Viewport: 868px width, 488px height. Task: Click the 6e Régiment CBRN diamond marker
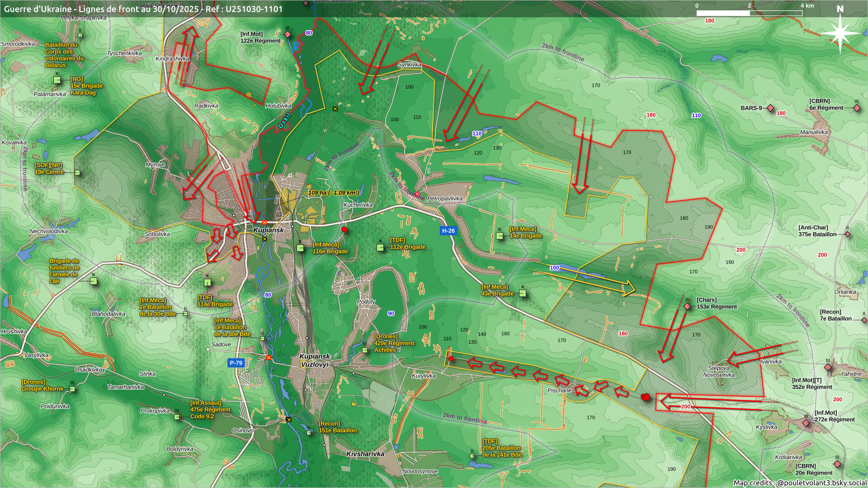856,108
